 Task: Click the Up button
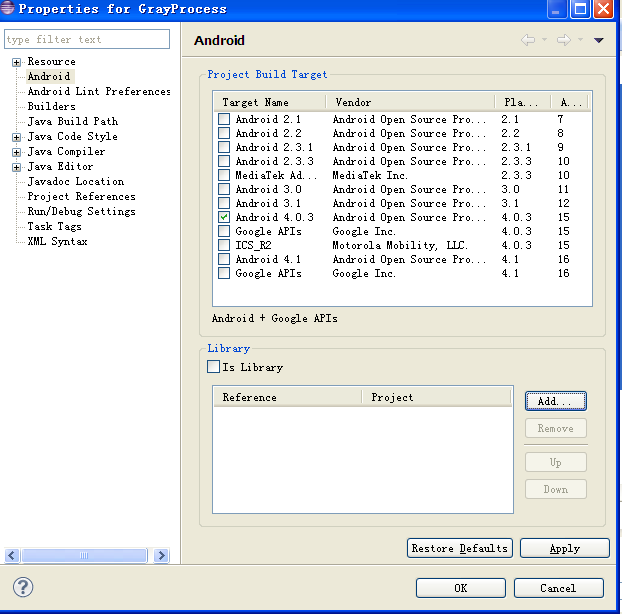click(556, 462)
